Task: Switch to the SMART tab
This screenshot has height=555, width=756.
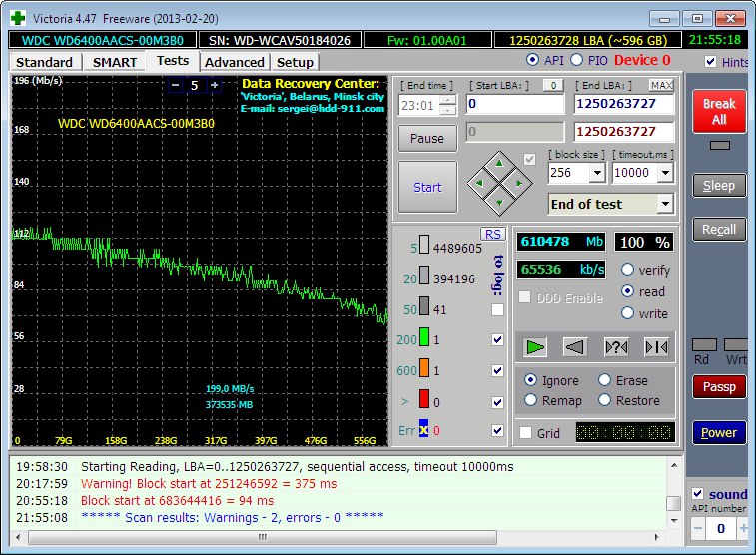Action: [115, 62]
